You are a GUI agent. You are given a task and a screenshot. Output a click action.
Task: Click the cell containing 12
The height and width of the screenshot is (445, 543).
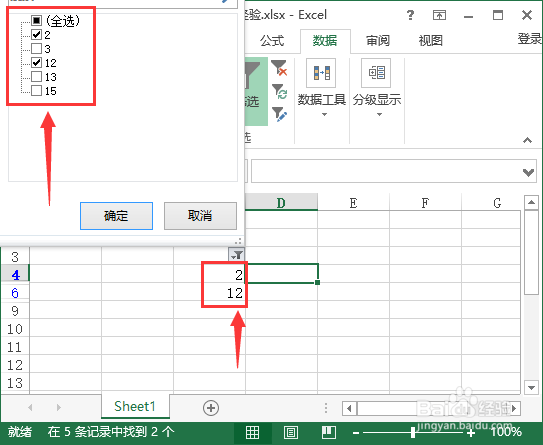[x=210, y=293]
